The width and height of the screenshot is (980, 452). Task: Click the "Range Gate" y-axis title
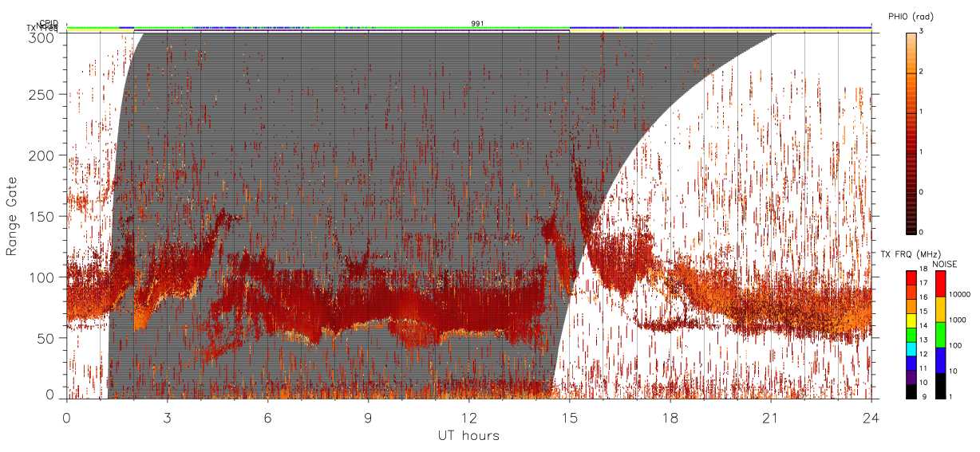click(11, 217)
